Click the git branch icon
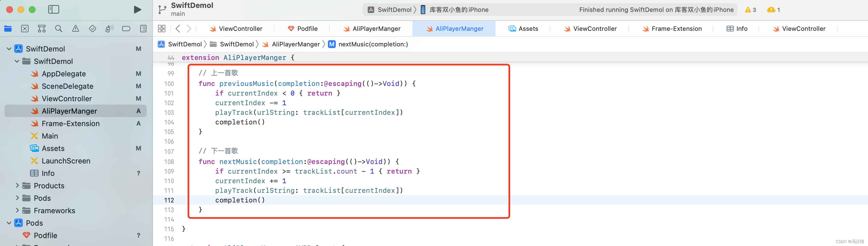The height and width of the screenshot is (246, 868). tap(162, 10)
